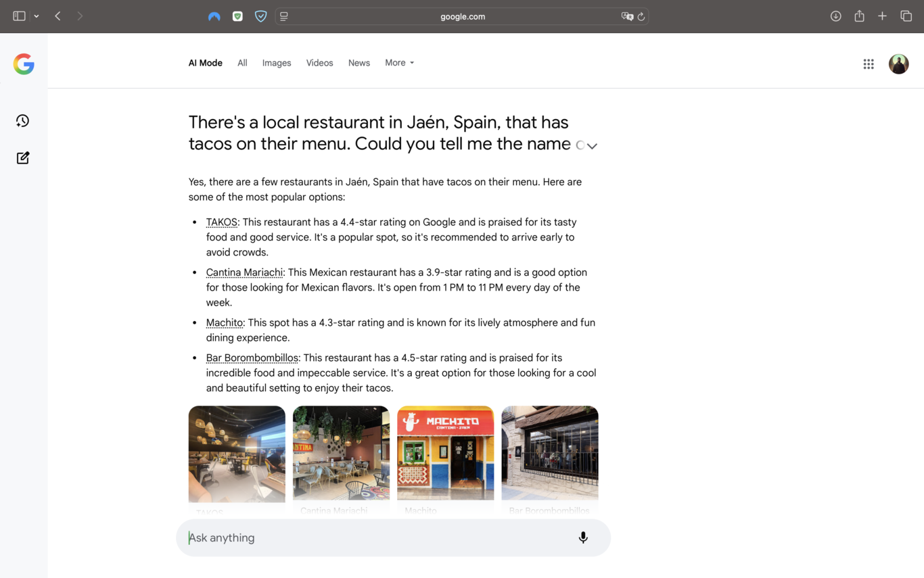Go forward using the right arrow
Viewport: 924px width, 578px height.
(x=80, y=16)
